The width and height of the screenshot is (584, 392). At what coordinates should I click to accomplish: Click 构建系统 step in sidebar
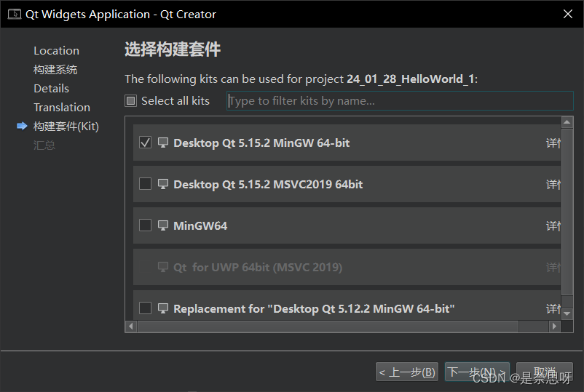(55, 70)
